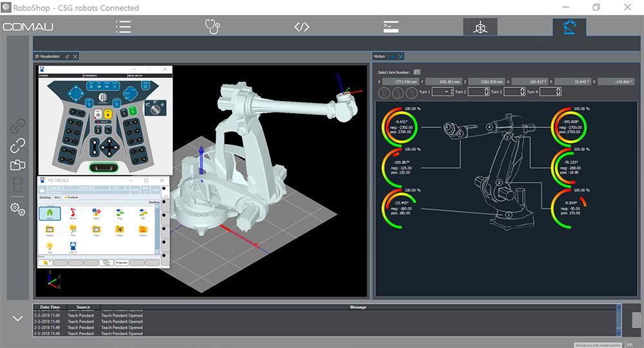Image resolution: width=644 pixels, height=348 pixels.
Task: Click the traffic light status icon
Action: 637,320
